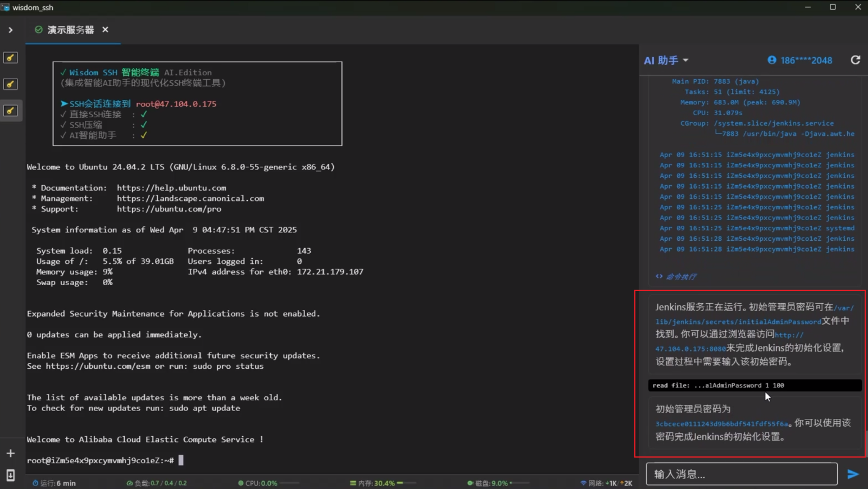Click the 输入消息 message input field
This screenshot has width=868, height=489.
[741, 474]
